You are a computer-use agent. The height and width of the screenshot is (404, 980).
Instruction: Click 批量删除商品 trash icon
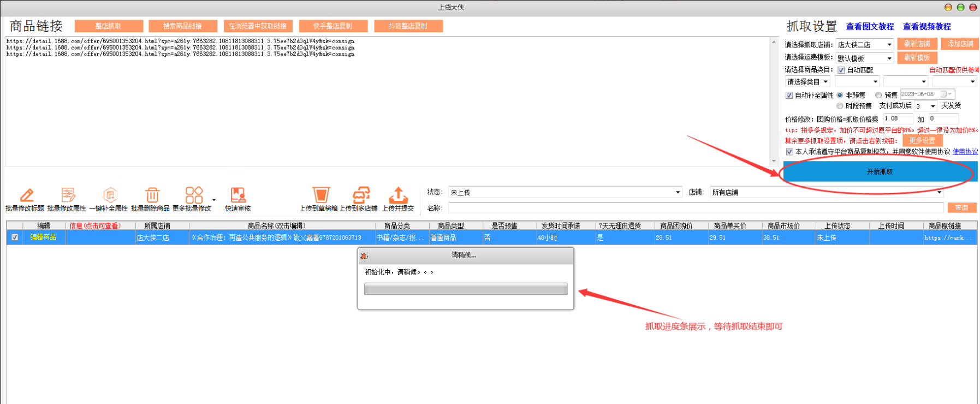point(152,195)
